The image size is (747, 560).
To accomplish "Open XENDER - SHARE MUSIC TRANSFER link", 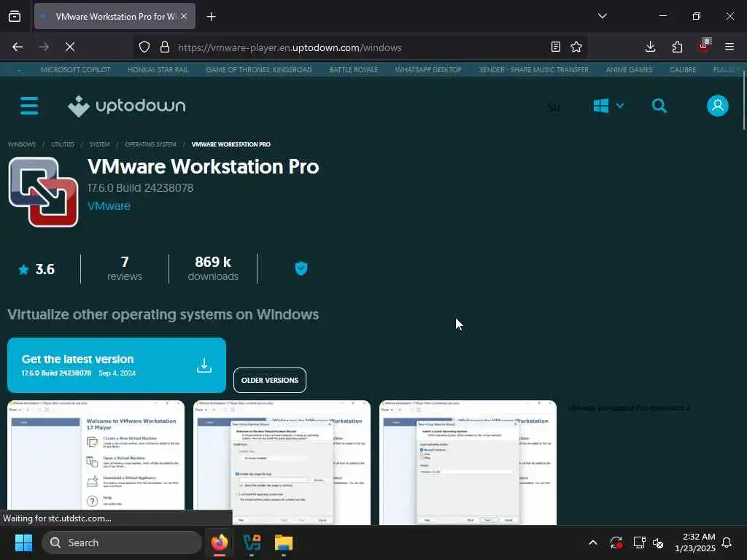I will point(533,69).
